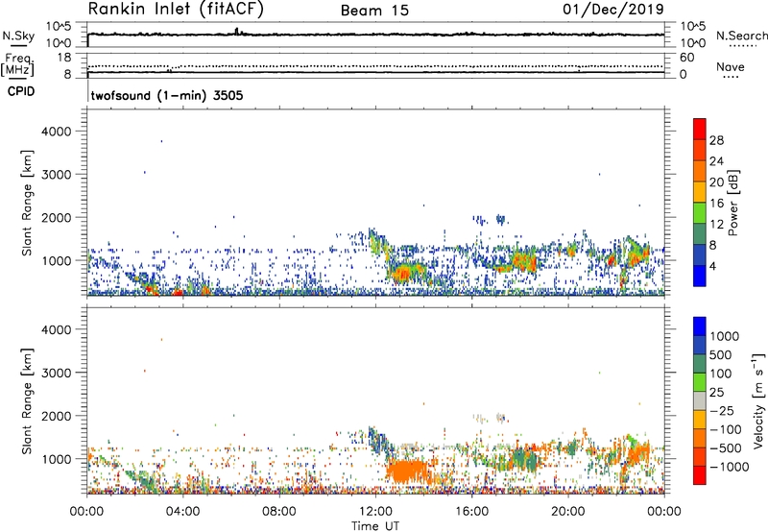Click the '18' frequency axis label
This screenshot has height=532, width=768.
(64, 58)
